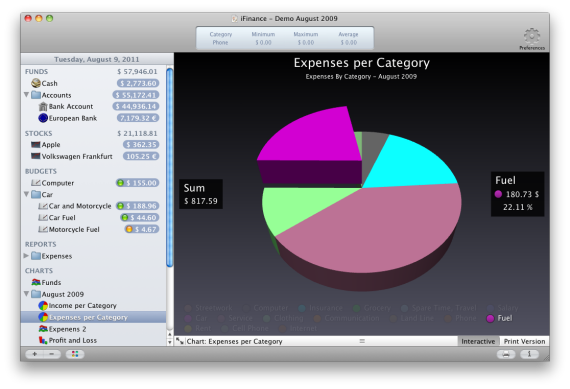Toggle the Fuel legend entry
The width and height of the screenshot is (570, 389).
click(499, 318)
